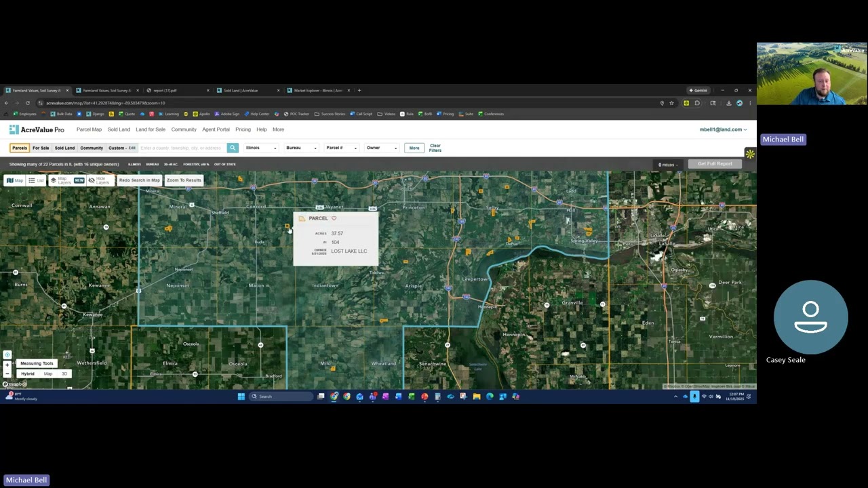Bookmark this page with the star icon
Image resolution: width=868 pixels, height=488 pixels.
pos(671,103)
